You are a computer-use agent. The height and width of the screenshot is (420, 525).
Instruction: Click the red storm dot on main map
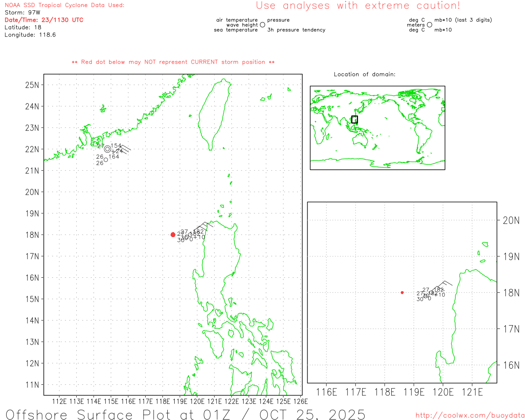(173, 235)
